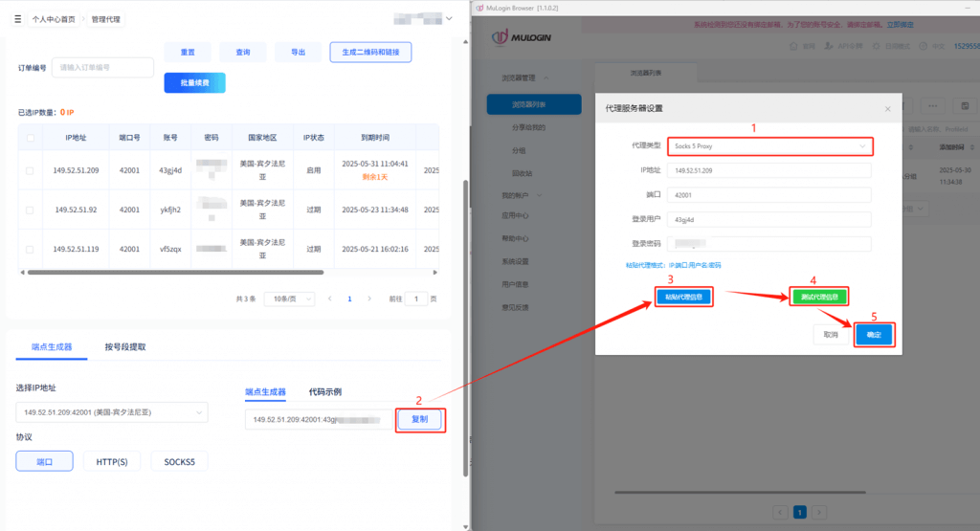
Task: Click the 前往 page jump input box
Action: click(x=416, y=299)
